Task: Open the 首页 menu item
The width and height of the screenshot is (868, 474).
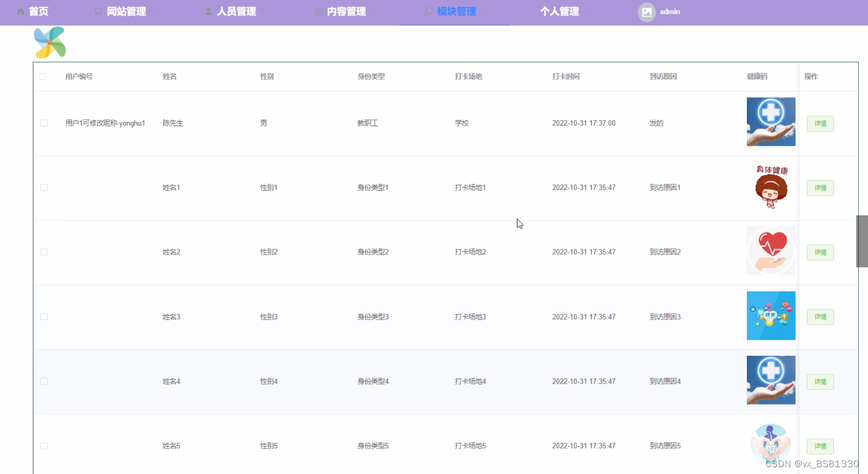Action: click(38, 12)
